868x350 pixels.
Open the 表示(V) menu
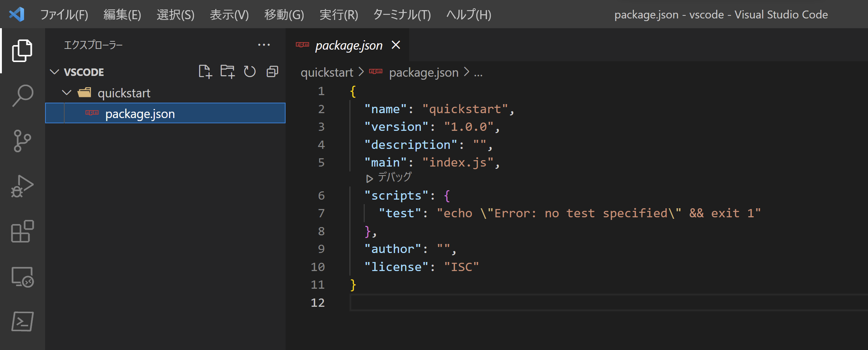(x=229, y=15)
